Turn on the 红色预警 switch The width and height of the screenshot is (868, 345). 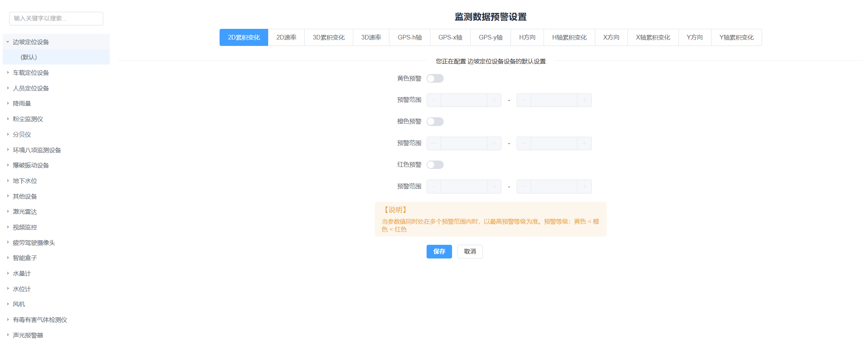click(x=435, y=165)
